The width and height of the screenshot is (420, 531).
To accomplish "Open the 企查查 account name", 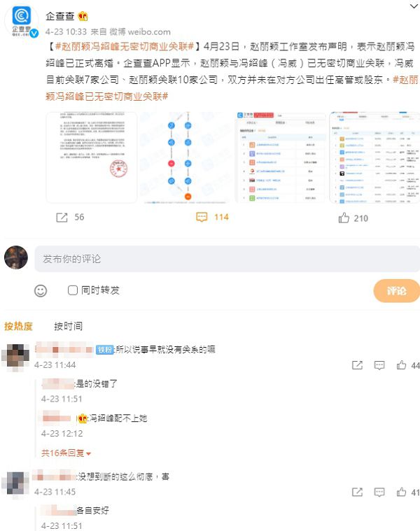I will (60, 16).
